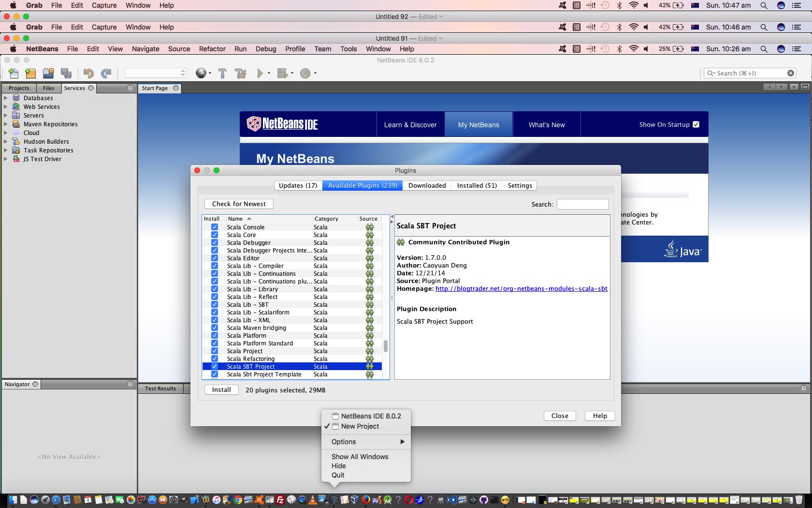Image resolution: width=812 pixels, height=508 pixels.
Task: Open the project configuration combo box
Action: (x=156, y=73)
